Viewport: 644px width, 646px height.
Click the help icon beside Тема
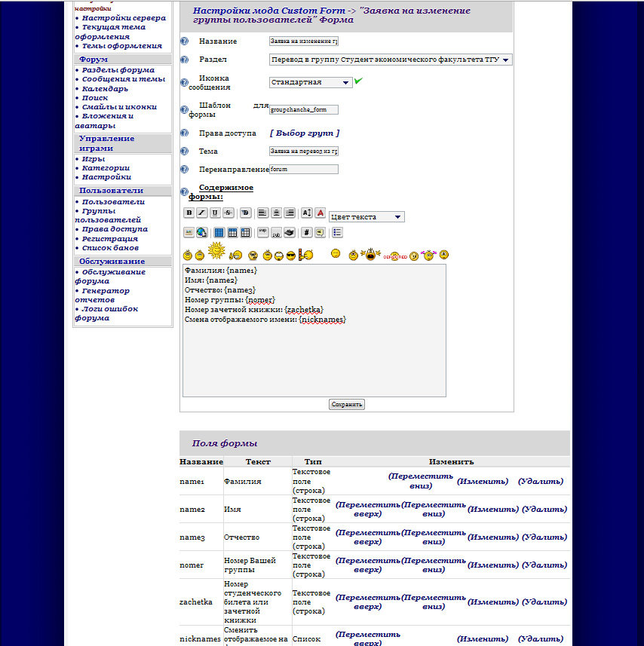185,152
